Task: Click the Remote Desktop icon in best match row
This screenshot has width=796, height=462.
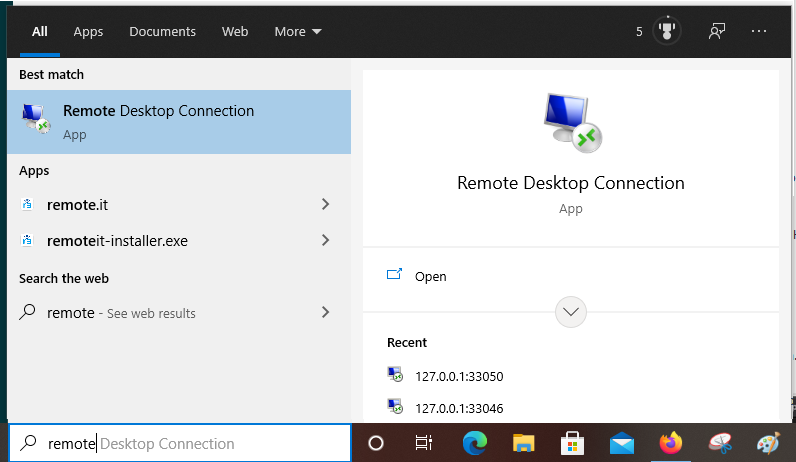Action: [x=36, y=119]
